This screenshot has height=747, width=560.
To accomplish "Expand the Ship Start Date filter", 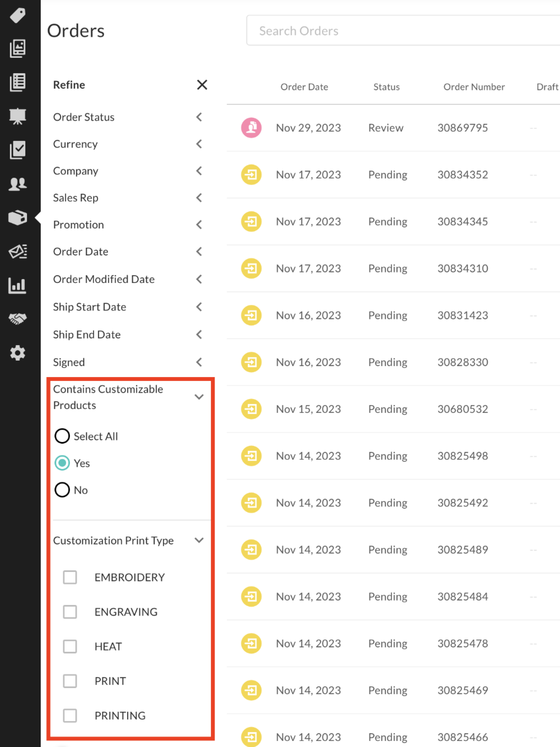I will (199, 307).
